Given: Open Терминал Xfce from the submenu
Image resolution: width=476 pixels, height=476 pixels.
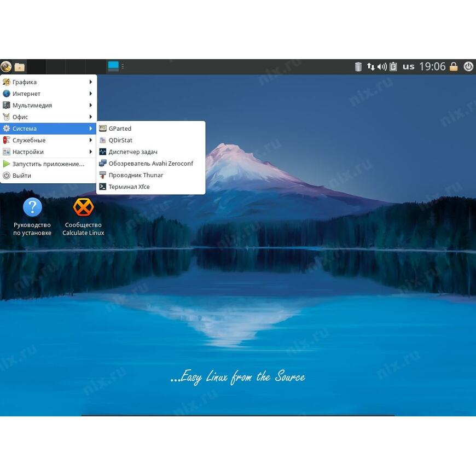Looking at the screenshot, I should pyautogui.click(x=129, y=187).
